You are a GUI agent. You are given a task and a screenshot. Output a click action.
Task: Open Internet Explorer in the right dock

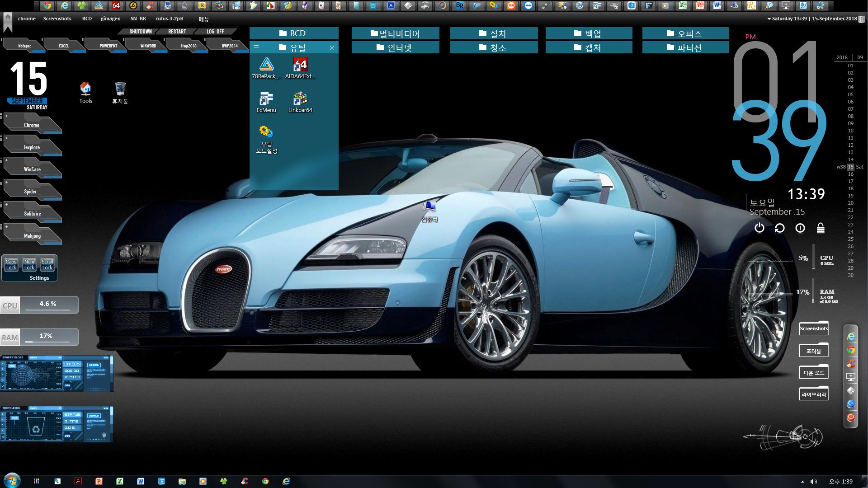pos(851,337)
